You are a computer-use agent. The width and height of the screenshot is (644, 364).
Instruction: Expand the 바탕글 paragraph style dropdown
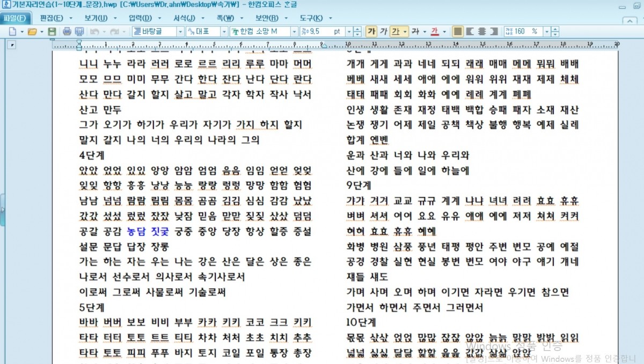(x=180, y=32)
